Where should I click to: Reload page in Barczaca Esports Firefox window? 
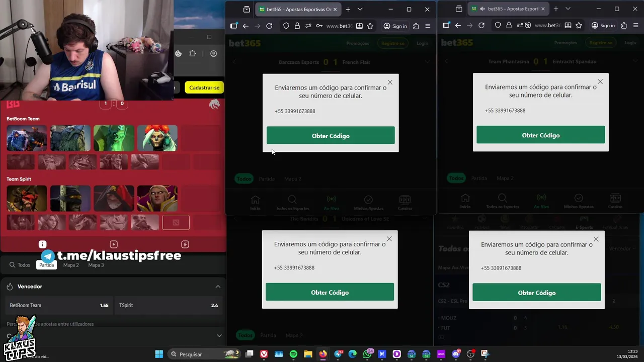(x=269, y=26)
